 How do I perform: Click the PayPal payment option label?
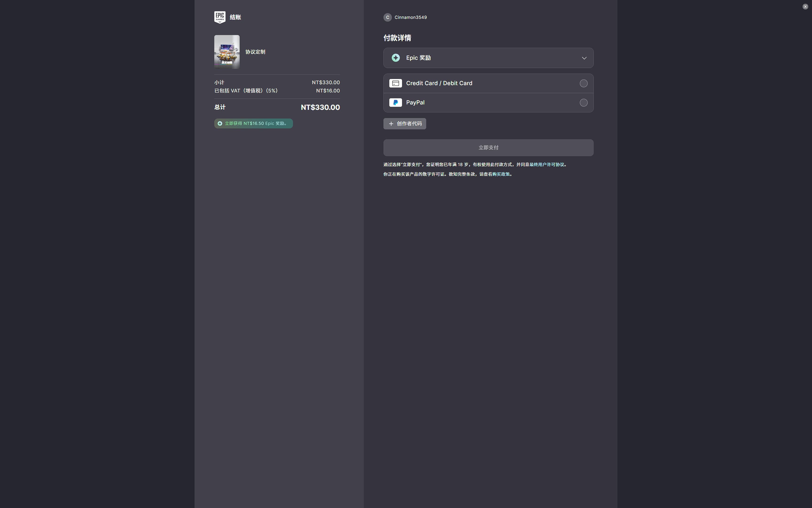(x=415, y=103)
